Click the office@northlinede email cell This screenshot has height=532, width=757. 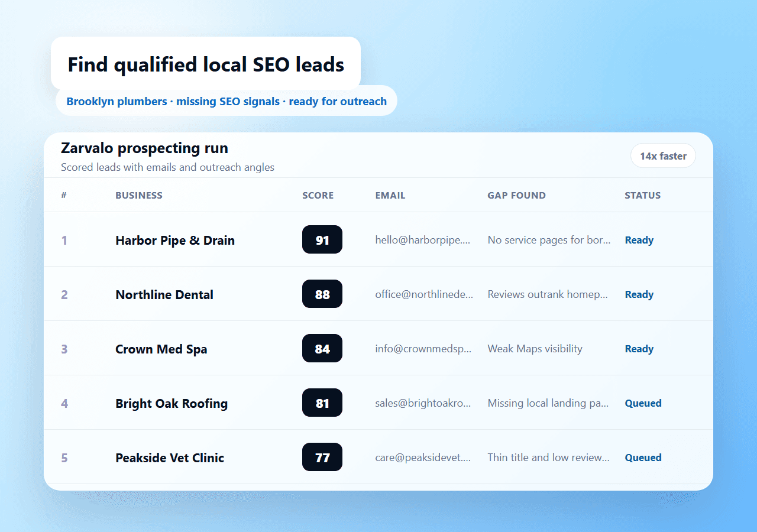click(425, 294)
